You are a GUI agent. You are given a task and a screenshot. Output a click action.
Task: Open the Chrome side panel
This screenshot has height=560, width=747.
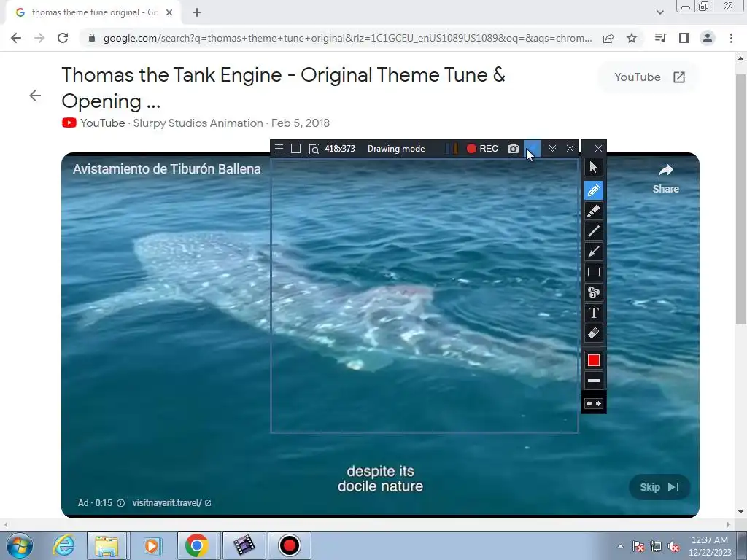(684, 38)
